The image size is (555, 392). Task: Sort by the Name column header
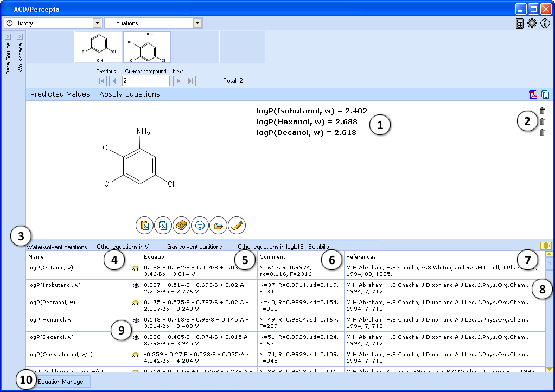[84, 257]
